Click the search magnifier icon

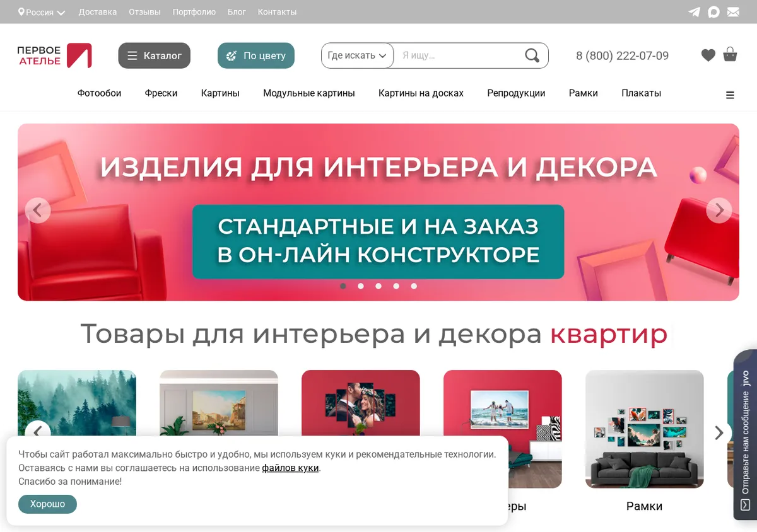tap(532, 55)
